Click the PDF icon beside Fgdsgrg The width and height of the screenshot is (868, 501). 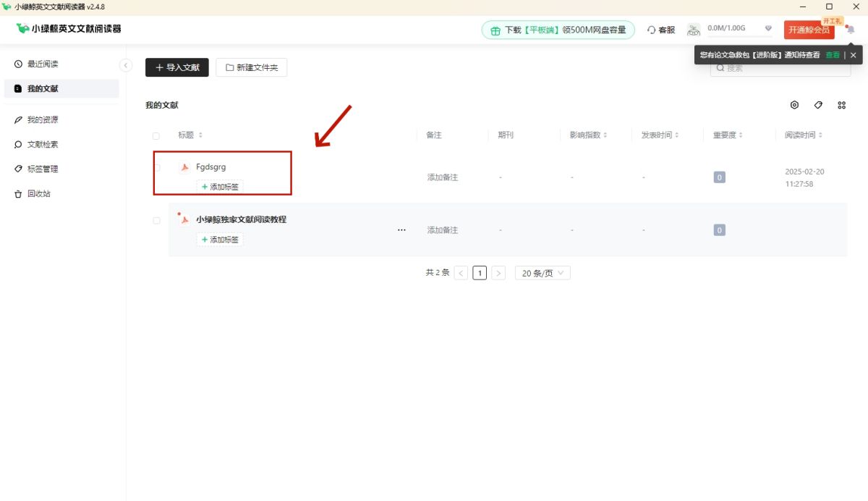pos(184,167)
